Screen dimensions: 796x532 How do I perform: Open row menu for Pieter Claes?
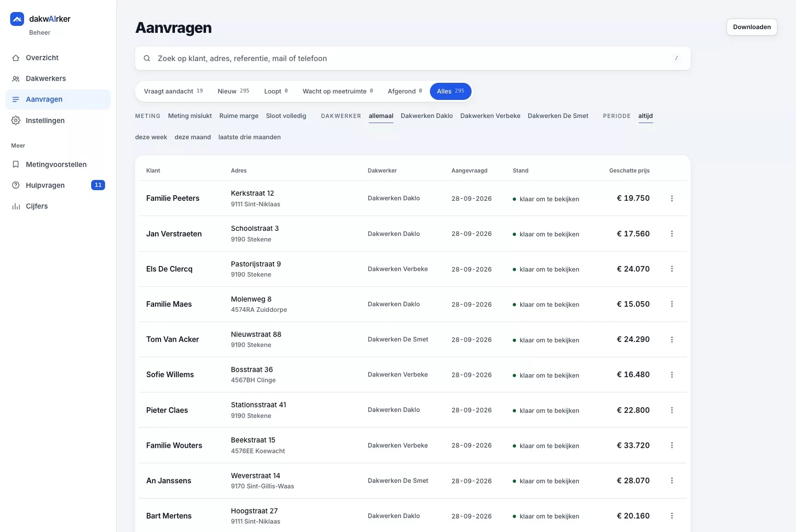tap(672, 410)
